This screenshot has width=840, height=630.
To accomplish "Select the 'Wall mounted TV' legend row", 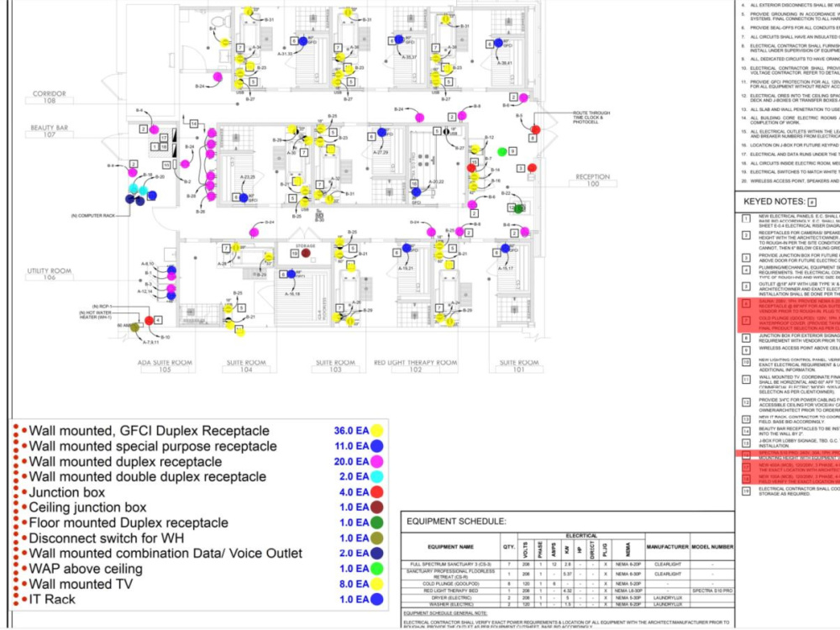I will (x=198, y=584).
